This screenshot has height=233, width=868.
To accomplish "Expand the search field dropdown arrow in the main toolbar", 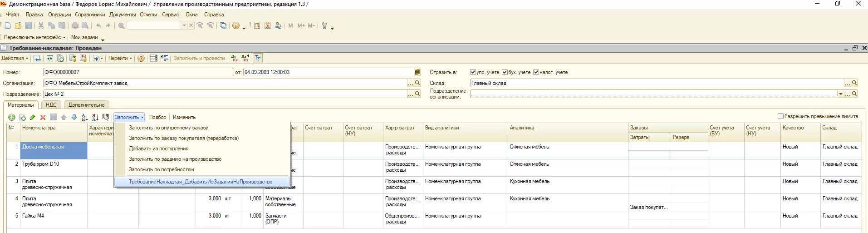I will tap(184, 26).
